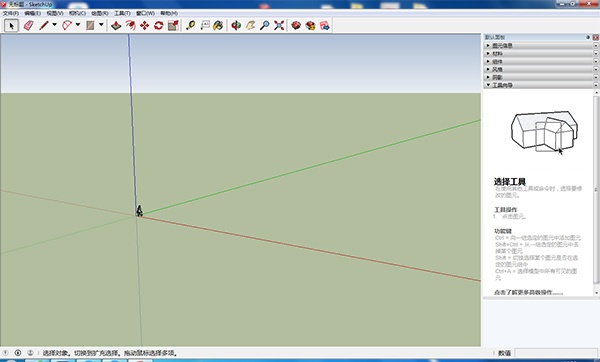Select the Zoom magnifier tool
This screenshot has width=600, height=362.
tap(264, 26)
